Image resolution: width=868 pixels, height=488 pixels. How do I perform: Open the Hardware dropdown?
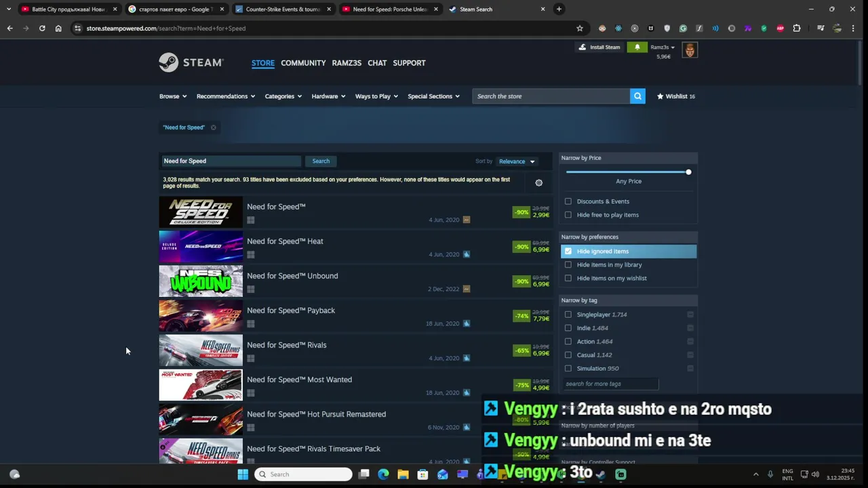(328, 96)
